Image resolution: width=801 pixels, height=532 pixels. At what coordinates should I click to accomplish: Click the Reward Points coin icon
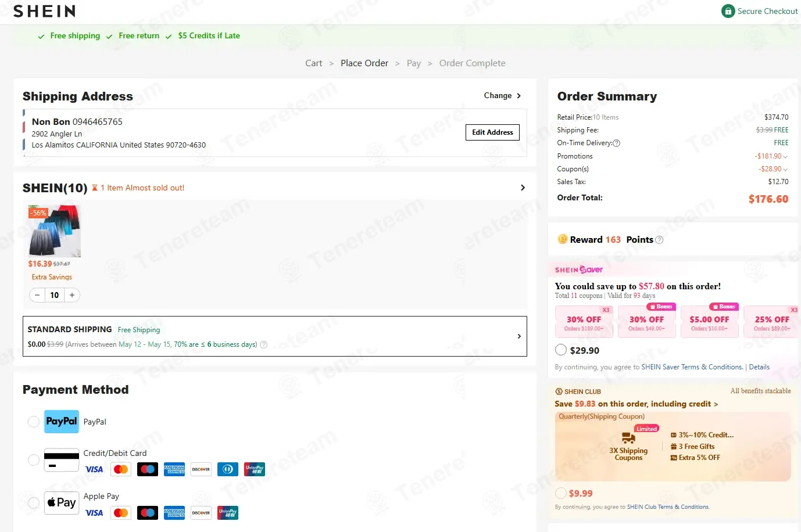click(x=563, y=239)
